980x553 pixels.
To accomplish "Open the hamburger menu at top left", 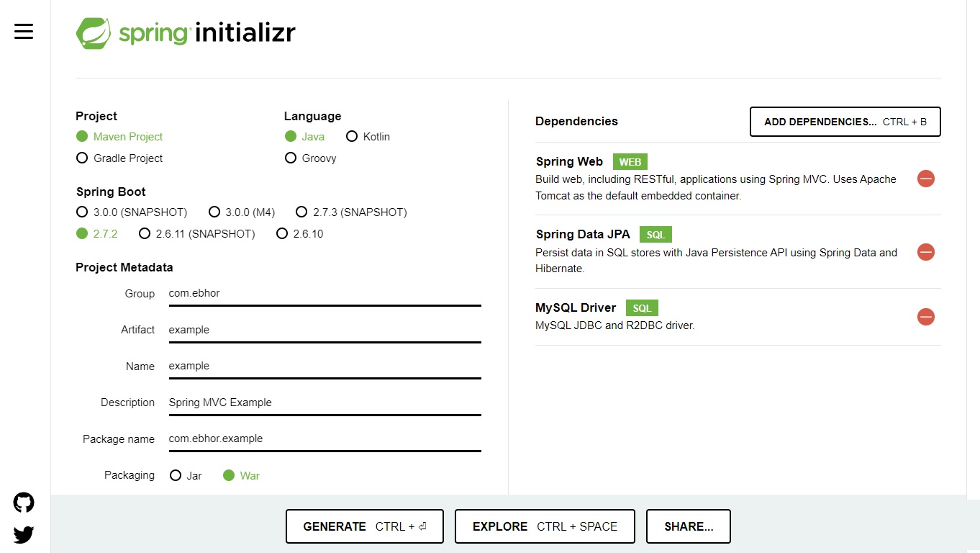I will point(24,31).
